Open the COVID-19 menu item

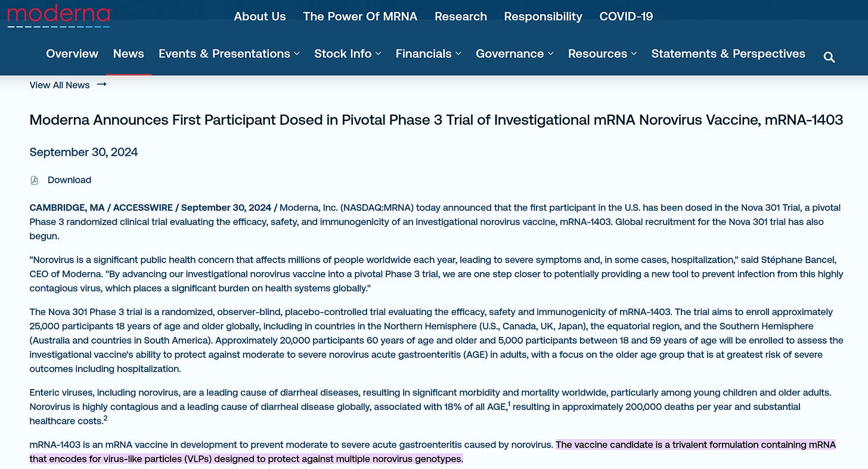626,17
